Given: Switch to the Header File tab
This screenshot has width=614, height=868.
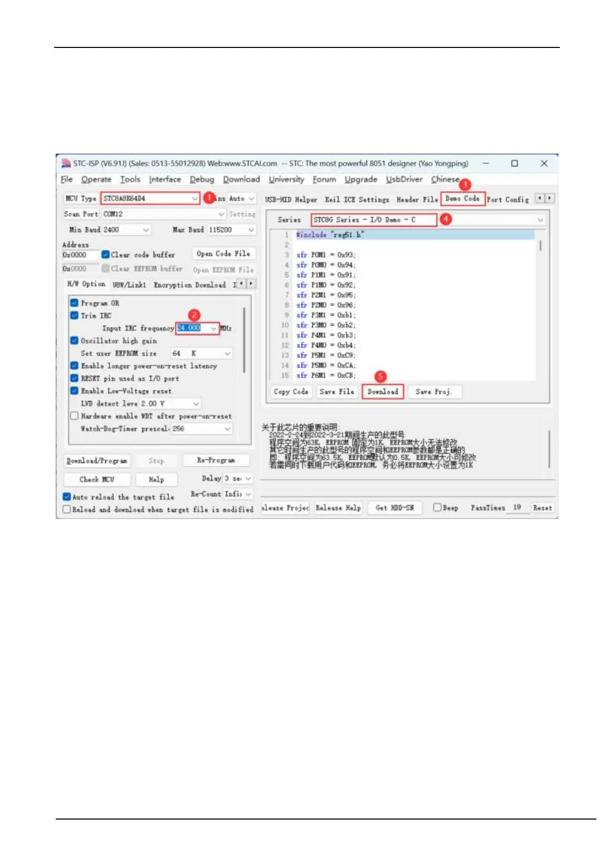Looking at the screenshot, I should pyautogui.click(x=417, y=199).
